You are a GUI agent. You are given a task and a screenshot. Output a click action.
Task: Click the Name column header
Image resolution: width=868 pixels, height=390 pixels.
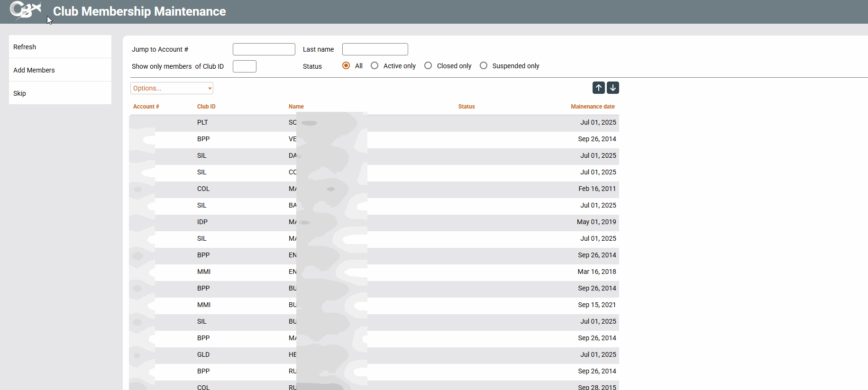point(296,107)
